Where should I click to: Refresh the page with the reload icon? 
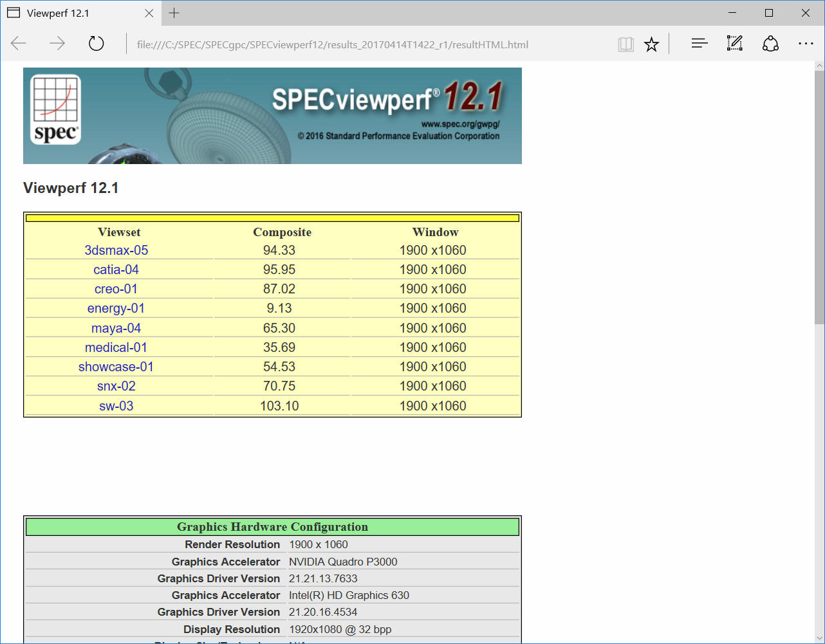tap(96, 44)
